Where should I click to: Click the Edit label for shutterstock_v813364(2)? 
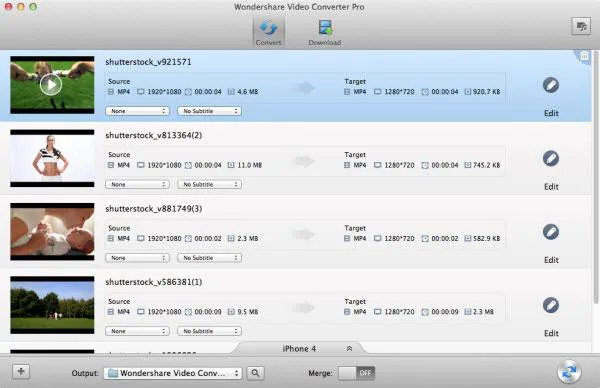(x=551, y=187)
